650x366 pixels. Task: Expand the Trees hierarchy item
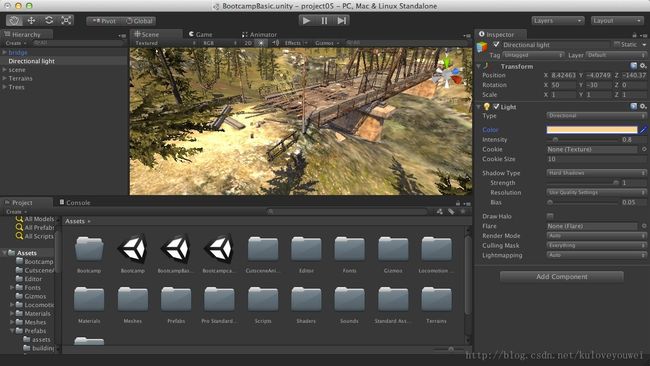pos(4,87)
